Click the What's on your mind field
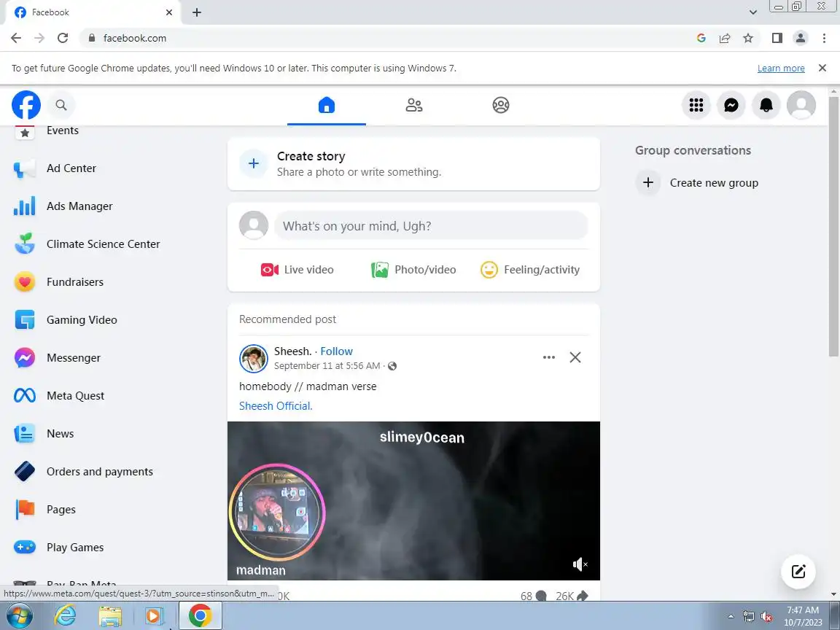This screenshot has height=630, width=840. tap(431, 225)
